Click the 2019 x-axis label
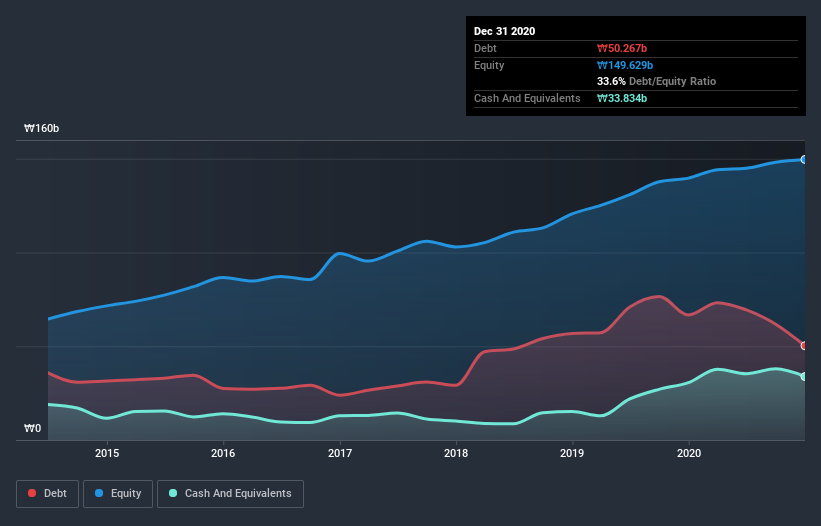This screenshot has width=821, height=526. click(x=572, y=453)
